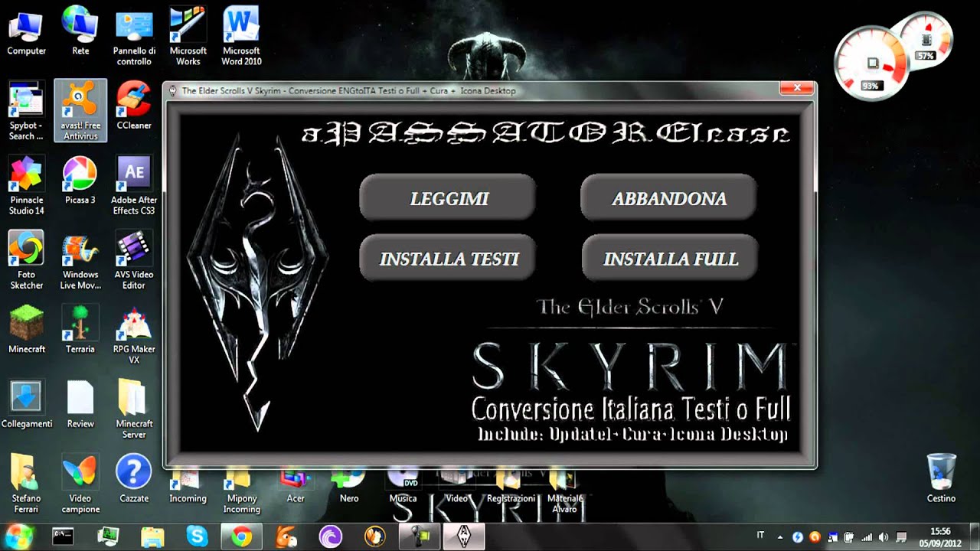Open the Windows Start menu orb

[18, 536]
